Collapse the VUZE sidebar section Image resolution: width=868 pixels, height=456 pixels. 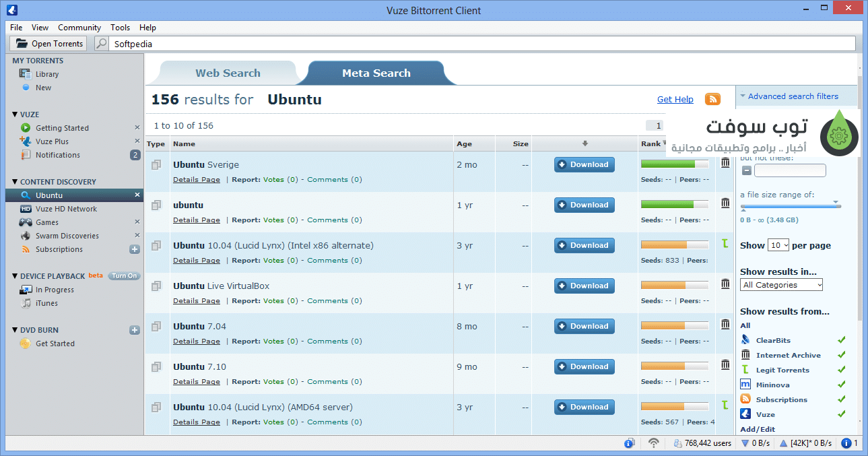coord(15,115)
